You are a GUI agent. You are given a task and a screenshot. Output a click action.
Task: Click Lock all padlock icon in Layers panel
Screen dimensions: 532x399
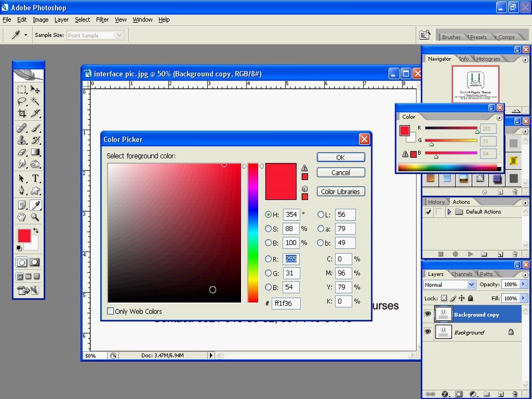pyautogui.click(x=470, y=298)
